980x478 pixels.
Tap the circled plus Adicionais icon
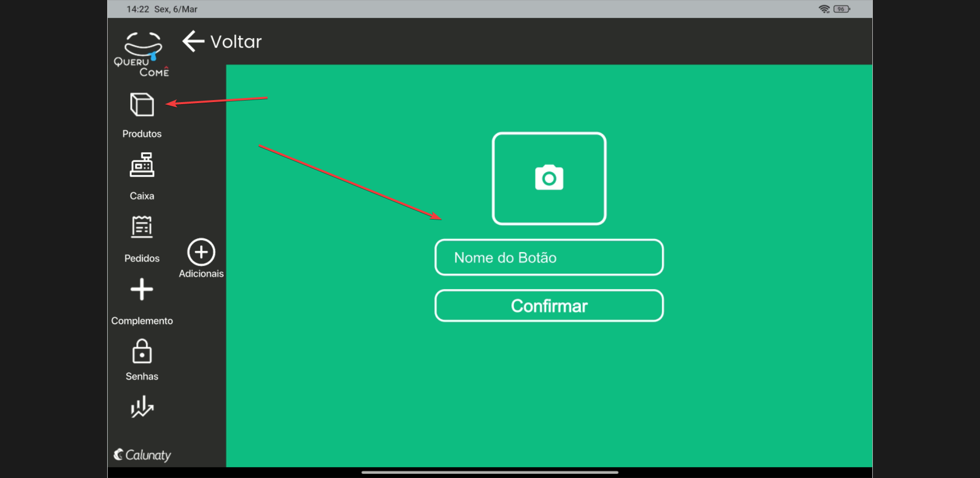[x=201, y=252]
